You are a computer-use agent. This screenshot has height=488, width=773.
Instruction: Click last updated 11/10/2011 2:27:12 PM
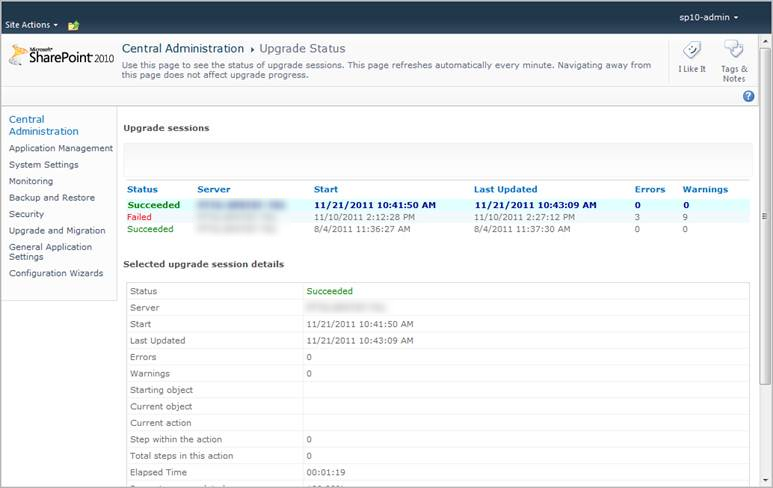pyautogui.click(x=525, y=217)
